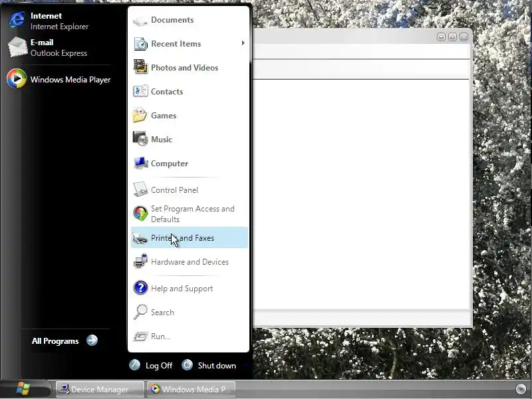
Task: Click the Music label text
Action: [162, 140]
